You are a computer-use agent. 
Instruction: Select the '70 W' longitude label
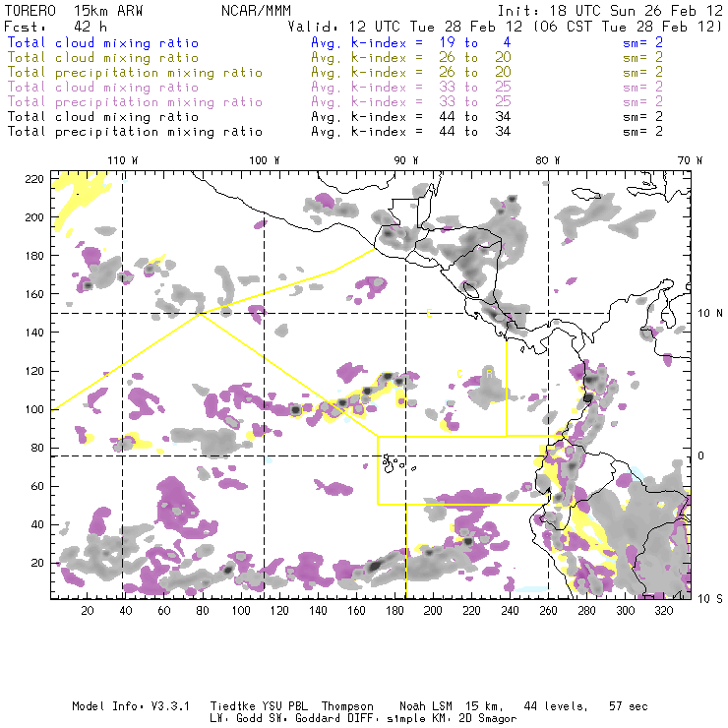pos(690,160)
